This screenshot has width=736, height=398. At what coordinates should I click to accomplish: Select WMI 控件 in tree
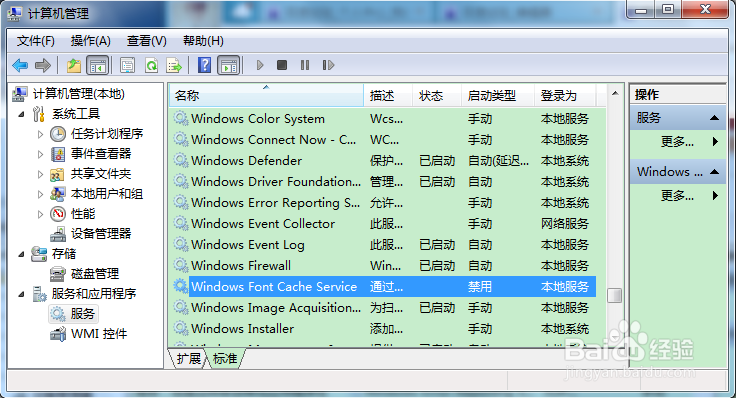tap(99, 334)
